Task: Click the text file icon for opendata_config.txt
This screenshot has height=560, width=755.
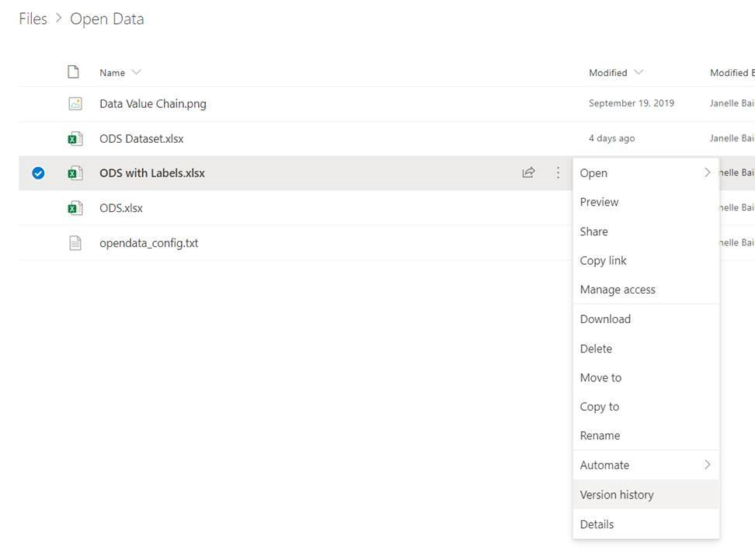Action: (x=75, y=242)
